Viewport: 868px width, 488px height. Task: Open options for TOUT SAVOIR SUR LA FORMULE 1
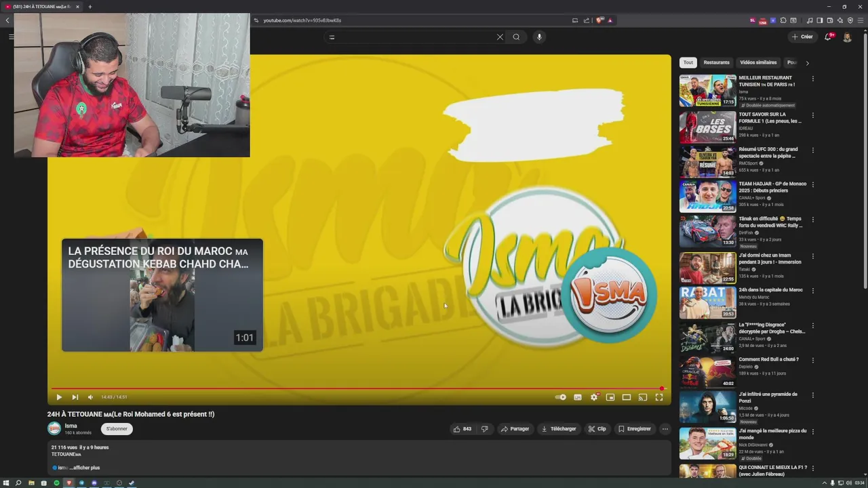812,115
